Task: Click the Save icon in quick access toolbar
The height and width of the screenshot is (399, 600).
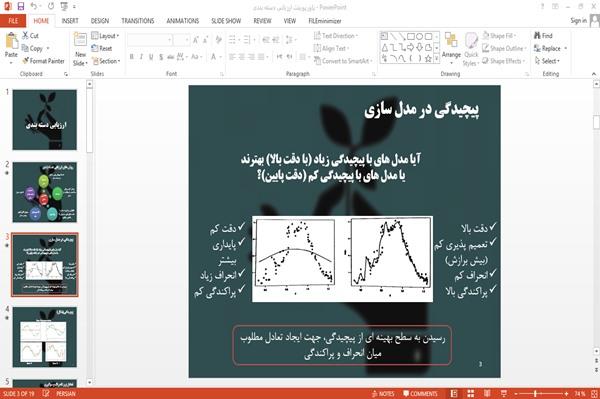Action: 21,6
